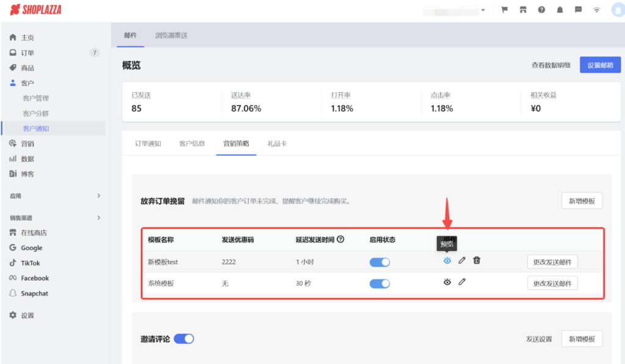The width and height of the screenshot is (625, 364).
Task: Preview the 系统模板 template eye icon
Action: pos(447,282)
